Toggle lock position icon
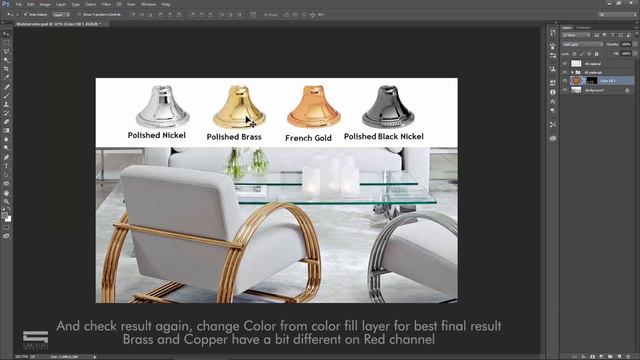 (x=589, y=54)
